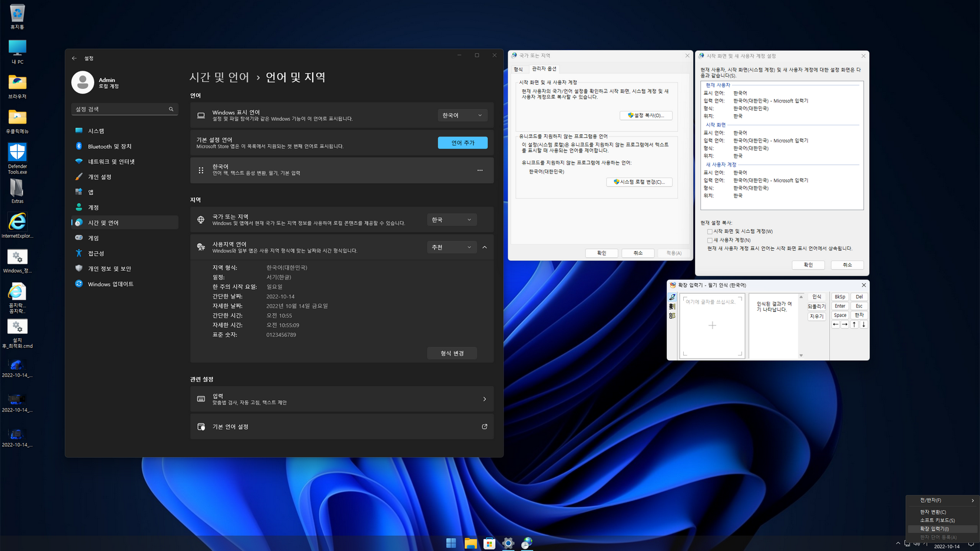980x551 pixels.
Task: Open Microsoft Store from taskbar
Action: point(489,543)
